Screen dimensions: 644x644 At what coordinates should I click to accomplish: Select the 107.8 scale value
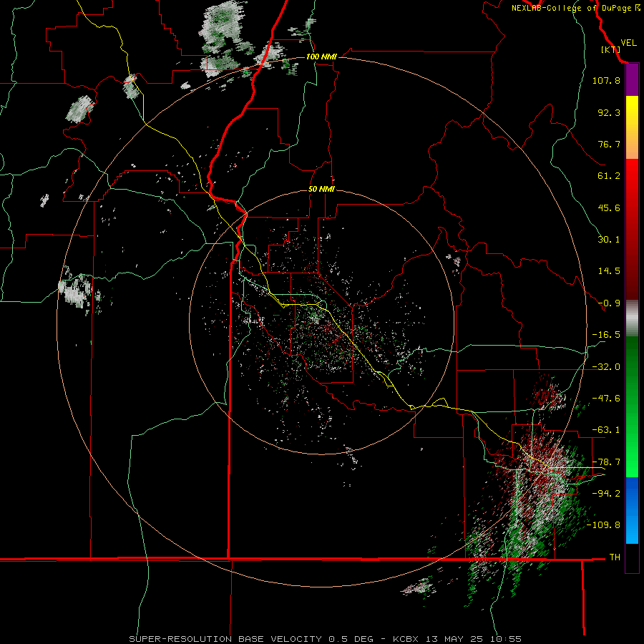tap(606, 80)
